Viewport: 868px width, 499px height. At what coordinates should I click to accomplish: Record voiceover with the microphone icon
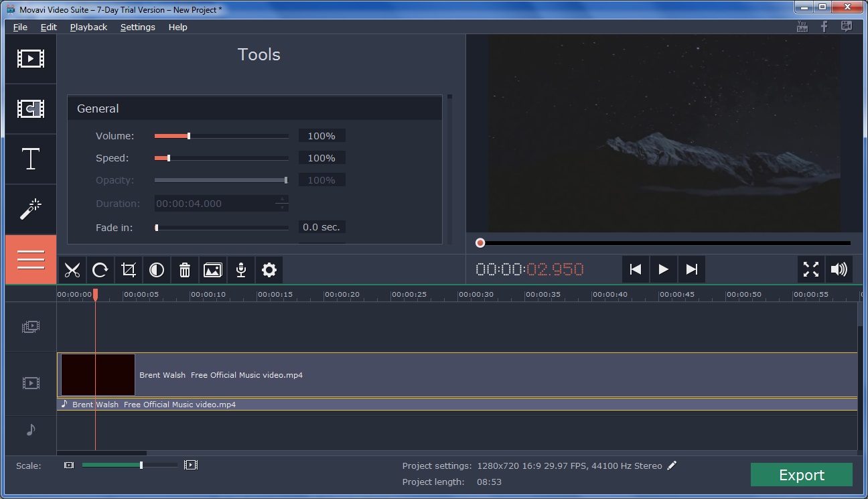pyautogui.click(x=241, y=270)
